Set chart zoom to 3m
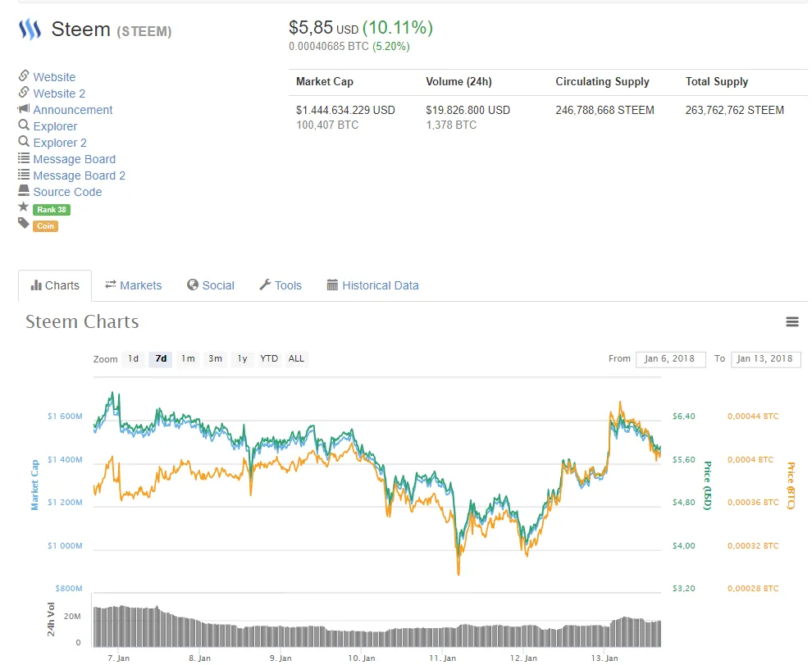Image resolution: width=812 pixels, height=665 pixels. (215, 359)
